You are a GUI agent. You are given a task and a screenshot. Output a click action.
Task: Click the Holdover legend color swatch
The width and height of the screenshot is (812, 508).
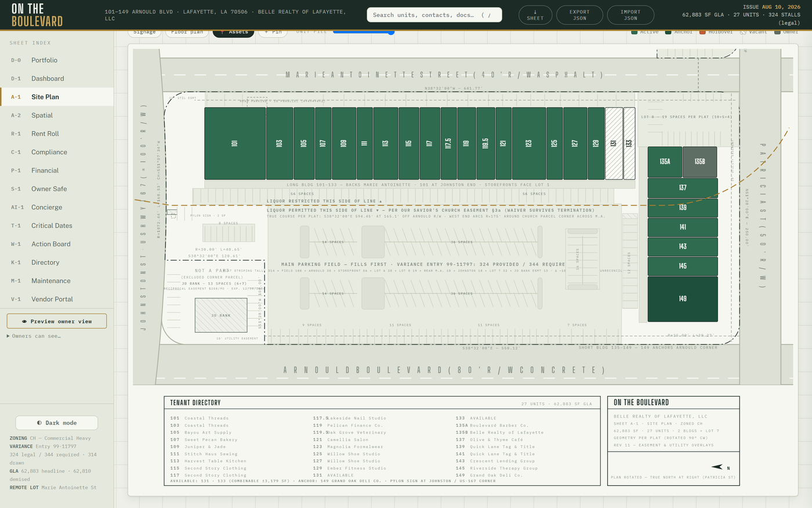click(702, 32)
